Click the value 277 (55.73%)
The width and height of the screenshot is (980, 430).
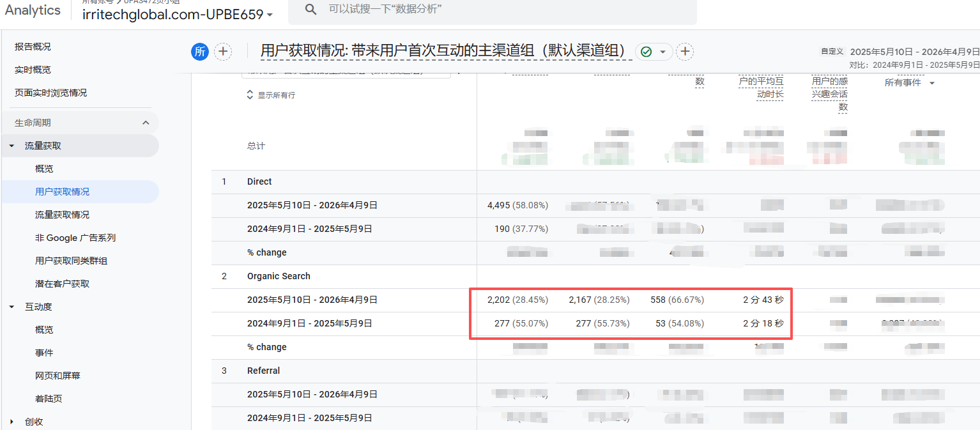[602, 323]
